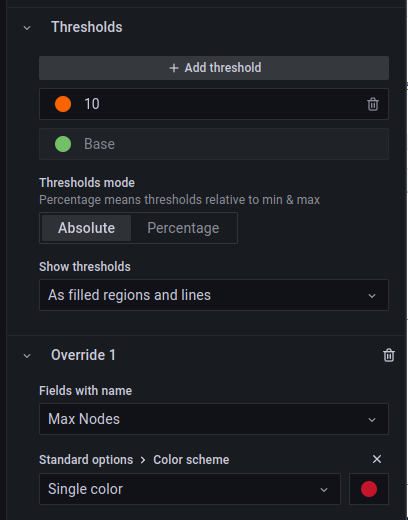Open red color picker for Single color
408x520 pixels.
click(x=369, y=489)
